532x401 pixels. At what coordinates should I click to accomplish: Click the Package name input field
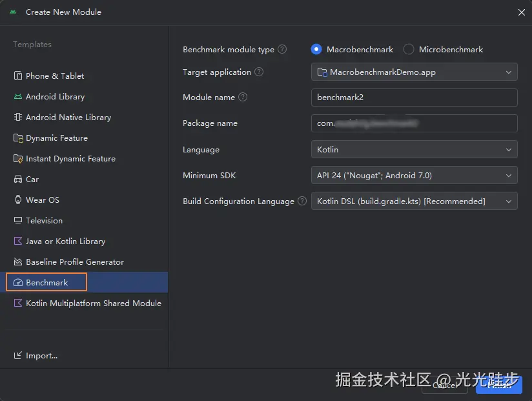coord(414,123)
